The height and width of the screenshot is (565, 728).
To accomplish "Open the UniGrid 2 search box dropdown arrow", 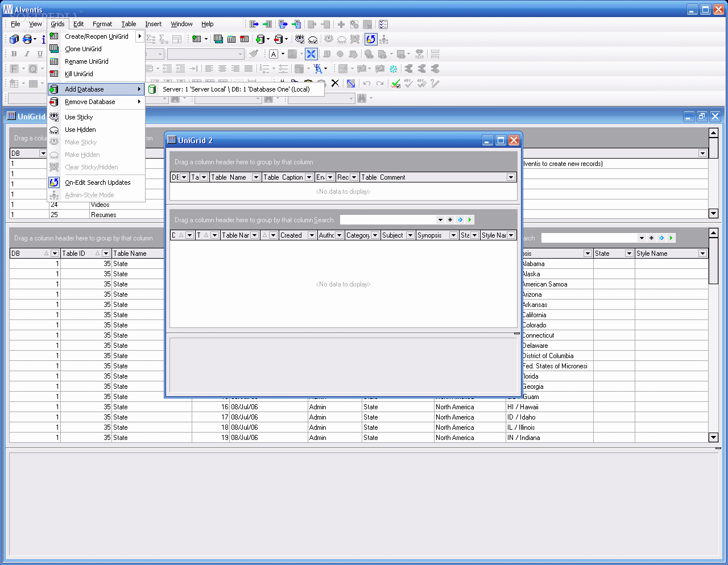I will (440, 220).
